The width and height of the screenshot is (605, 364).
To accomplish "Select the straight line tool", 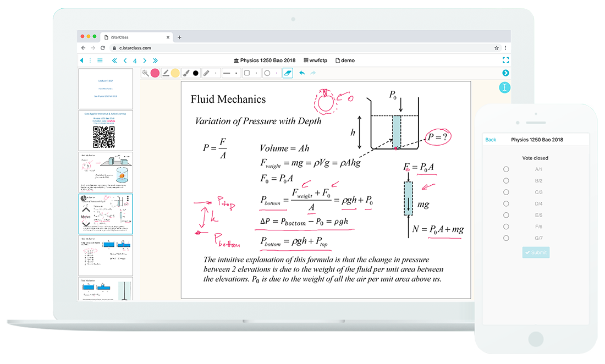I will [x=227, y=73].
